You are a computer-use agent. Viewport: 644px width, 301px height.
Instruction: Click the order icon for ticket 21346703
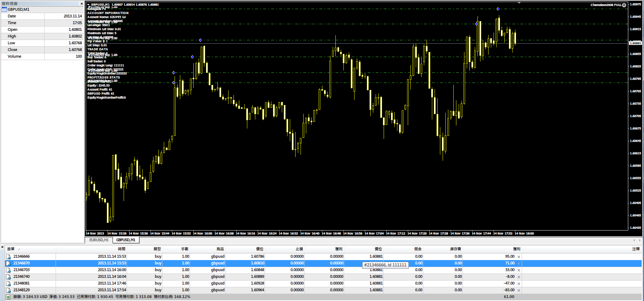click(x=8, y=270)
